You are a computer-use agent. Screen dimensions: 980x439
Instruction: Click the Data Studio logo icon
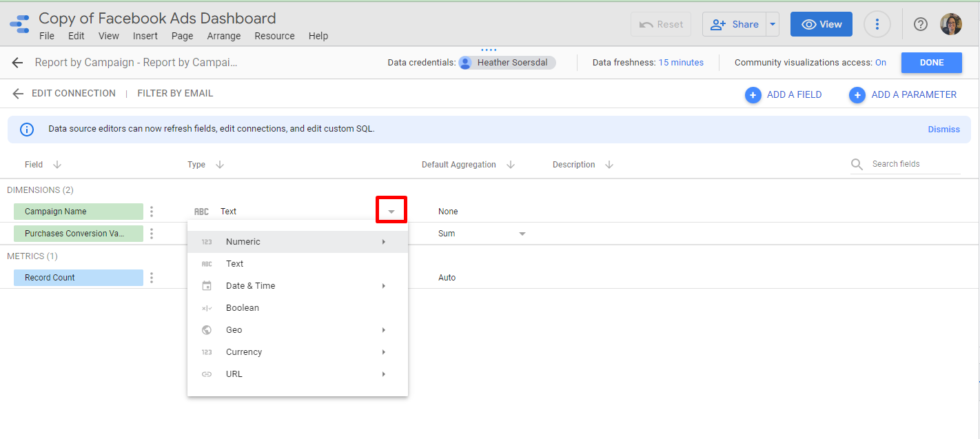tap(19, 24)
